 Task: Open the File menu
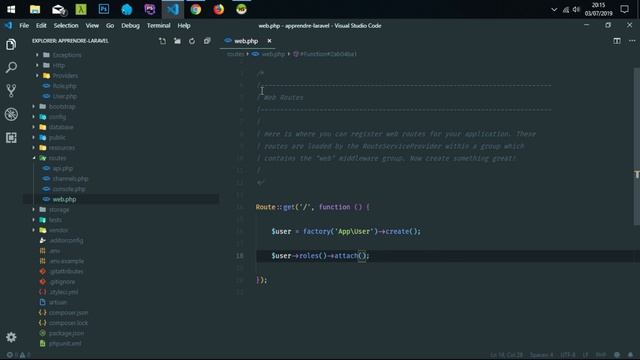coord(24,25)
